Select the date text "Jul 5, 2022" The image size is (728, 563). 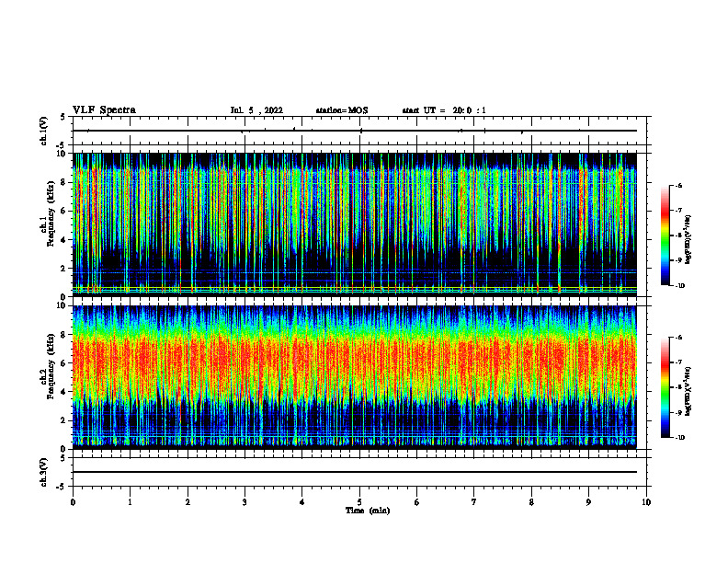coord(256,110)
